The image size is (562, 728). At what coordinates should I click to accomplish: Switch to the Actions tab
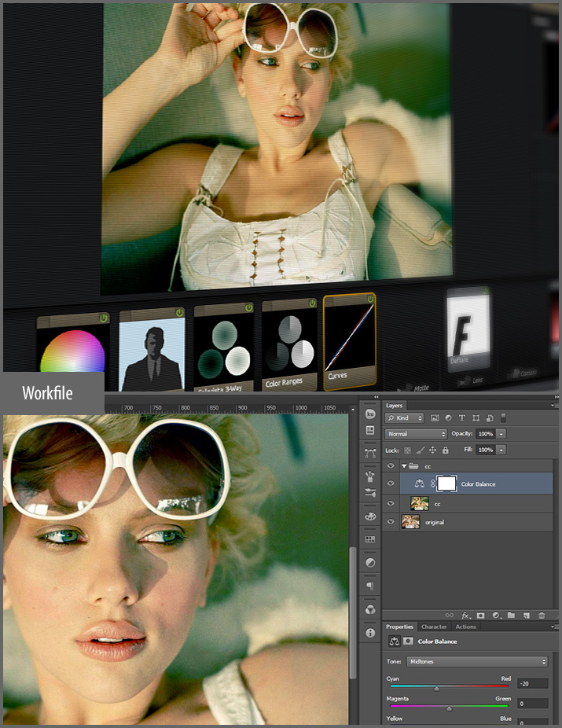tap(466, 627)
